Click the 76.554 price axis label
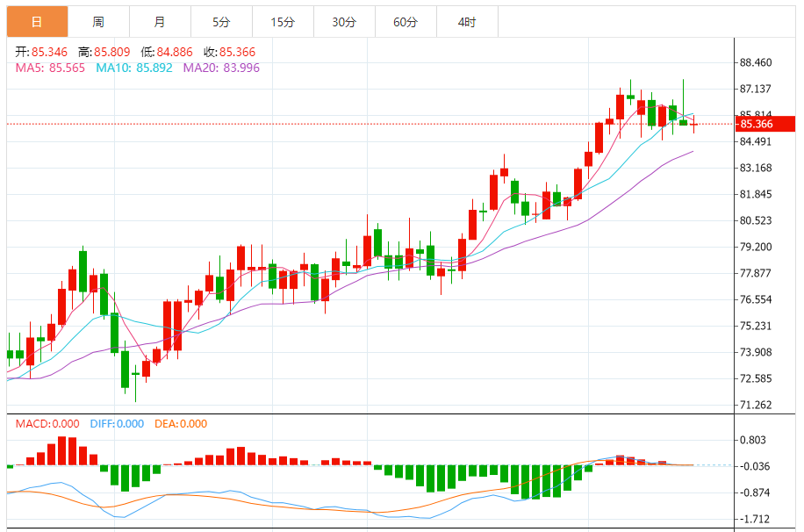804x532 pixels. point(756,299)
